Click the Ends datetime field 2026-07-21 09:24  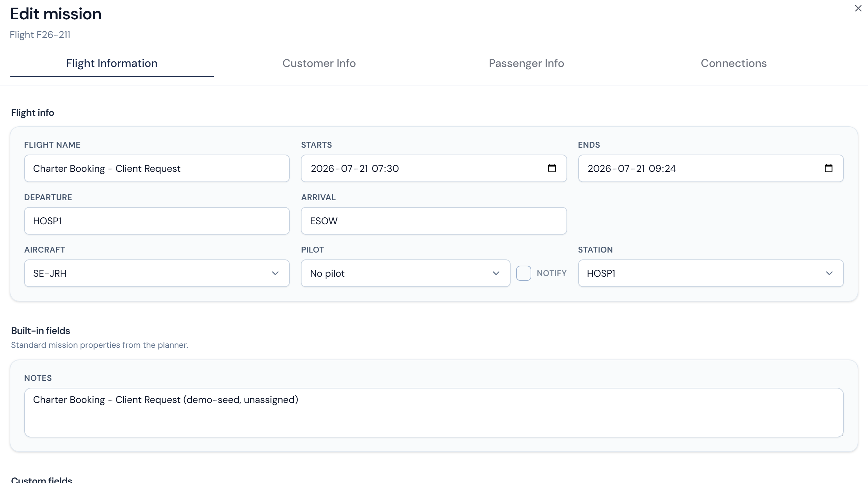(711, 168)
